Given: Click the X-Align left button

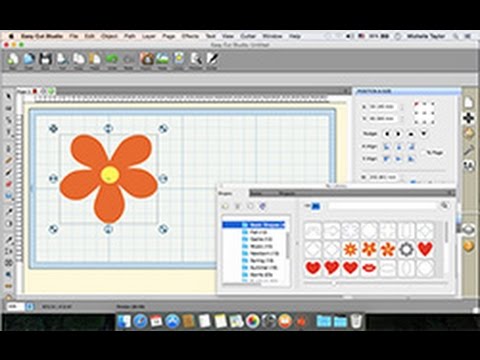Looking at the screenshot, I should [x=387, y=147].
